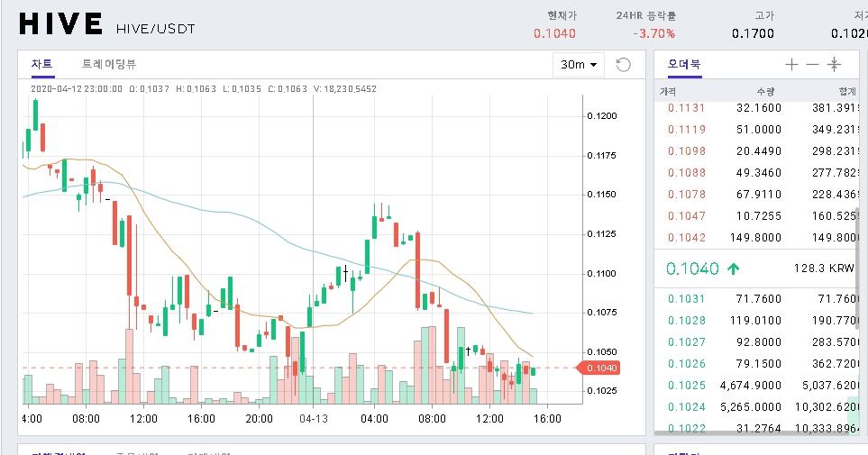Click the HIVE logo
This screenshot has width=868, height=455.
[x=60, y=24]
